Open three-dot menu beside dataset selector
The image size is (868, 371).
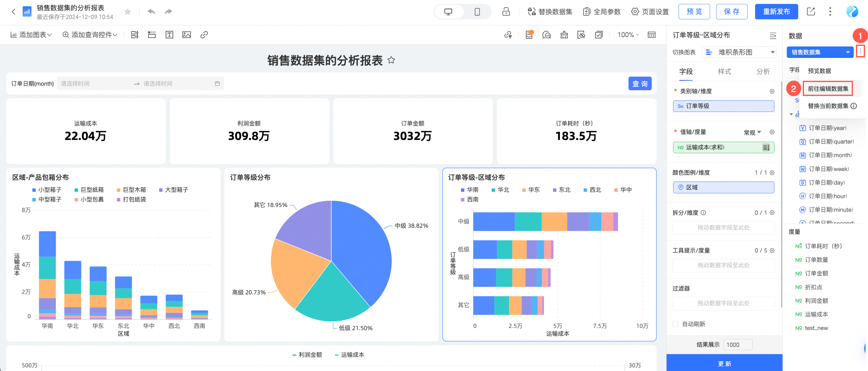[860, 52]
